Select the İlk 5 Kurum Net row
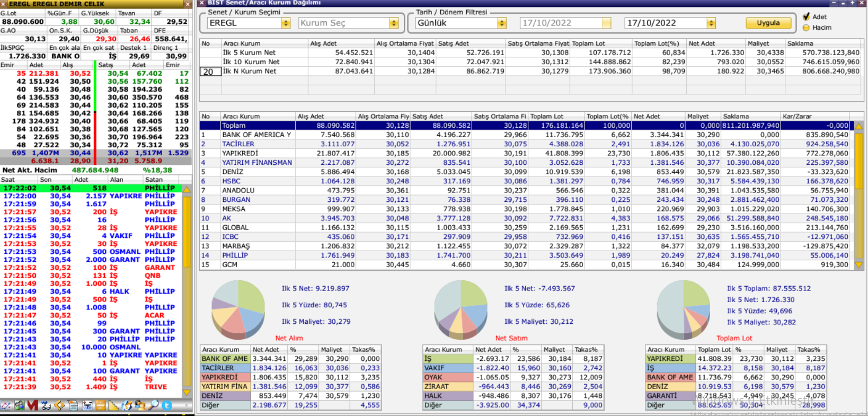The image size is (868, 416). 530,52
